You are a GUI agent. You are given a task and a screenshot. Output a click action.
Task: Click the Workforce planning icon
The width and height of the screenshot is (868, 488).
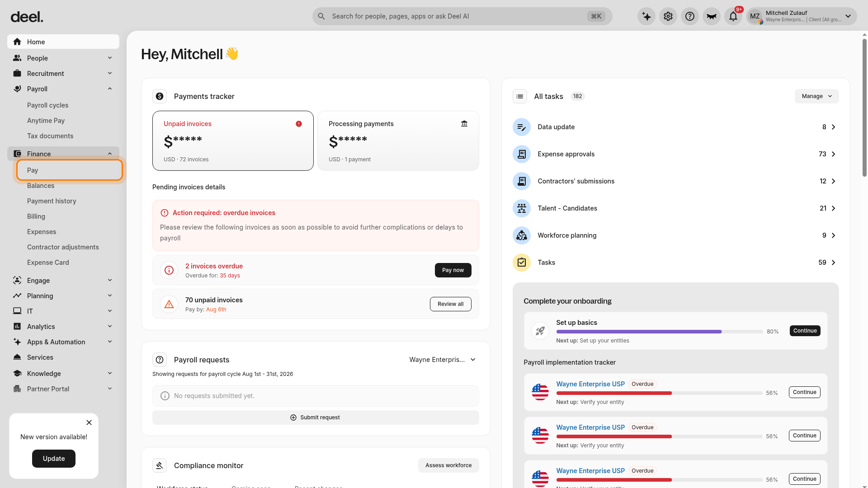coord(522,235)
